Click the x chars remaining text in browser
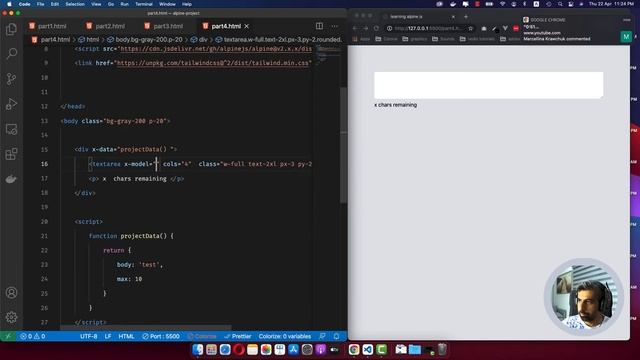This screenshot has width=640, height=360. point(396,105)
